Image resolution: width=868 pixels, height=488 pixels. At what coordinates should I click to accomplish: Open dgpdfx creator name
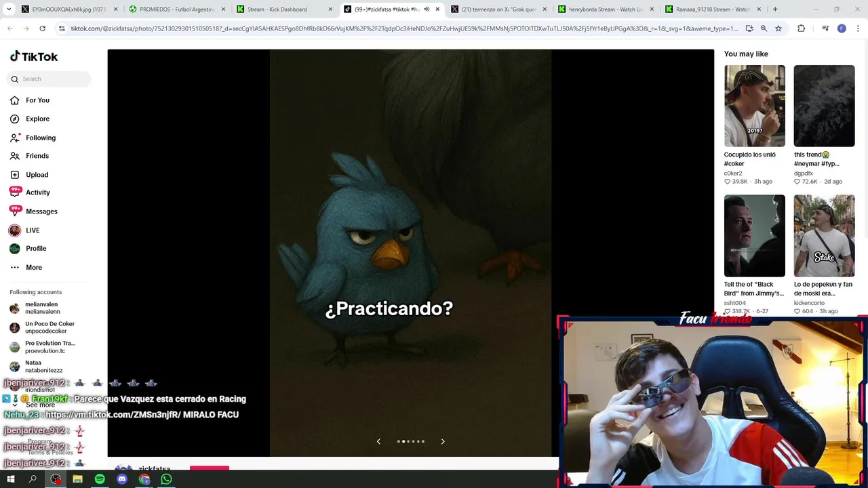804,173
